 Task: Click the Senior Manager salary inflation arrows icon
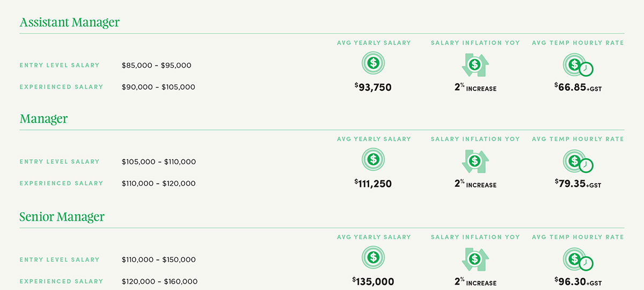[x=474, y=259]
